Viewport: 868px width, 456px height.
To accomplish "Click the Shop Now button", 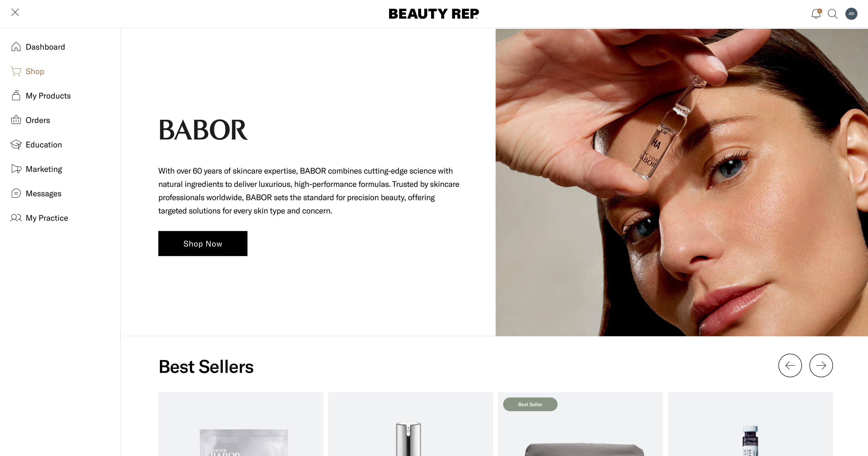I will click(203, 243).
